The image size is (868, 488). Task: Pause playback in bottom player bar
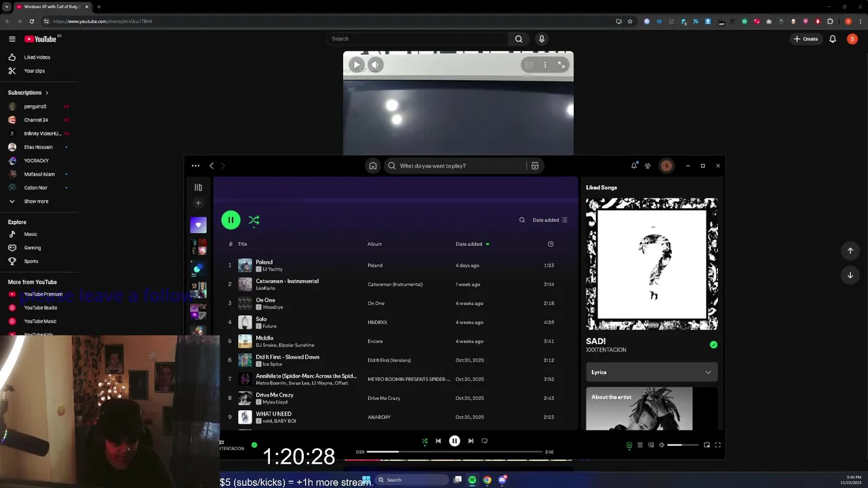[x=454, y=441]
